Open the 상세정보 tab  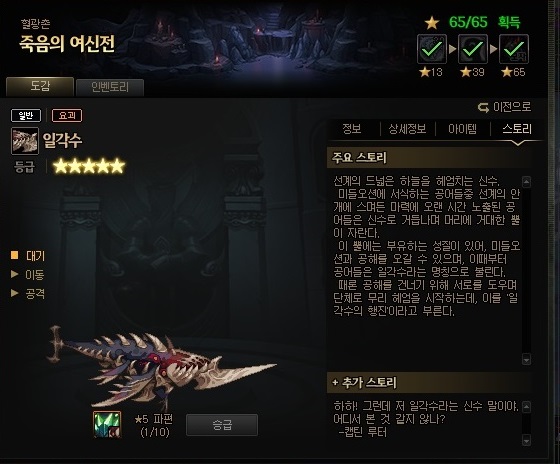point(407,129)
